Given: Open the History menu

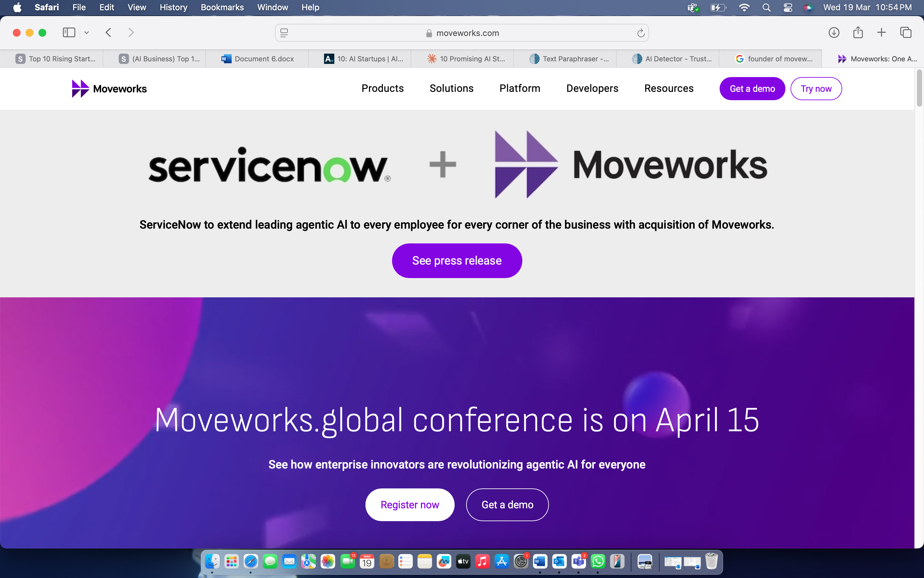Looking at the screenshot, I should point(173,7).
